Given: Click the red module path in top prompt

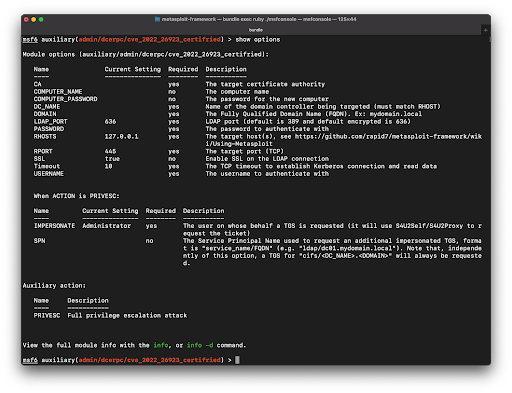Looking at the screenshot, I should pos(149,40).
